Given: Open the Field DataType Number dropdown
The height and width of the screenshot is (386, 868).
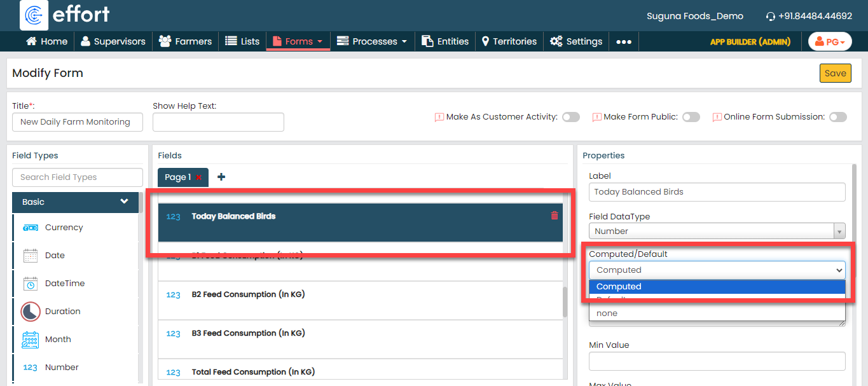Looking at the screenshot, I should point(717,231).
